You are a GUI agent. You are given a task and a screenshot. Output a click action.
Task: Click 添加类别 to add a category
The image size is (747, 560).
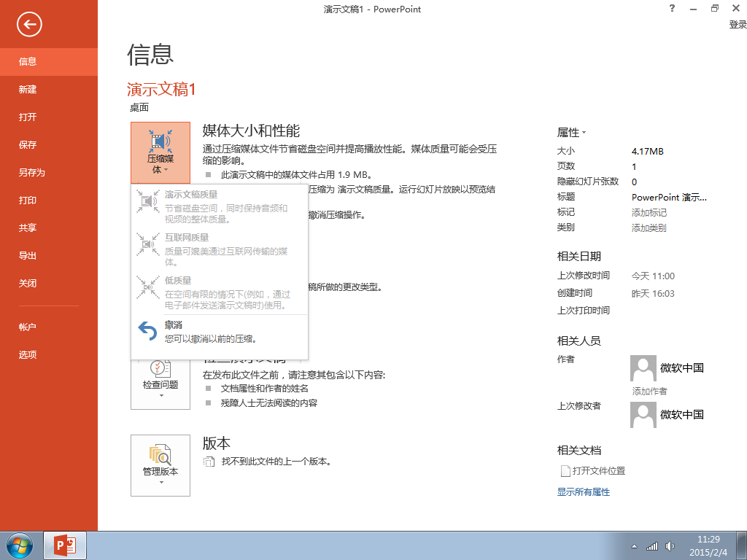[649, 227]
